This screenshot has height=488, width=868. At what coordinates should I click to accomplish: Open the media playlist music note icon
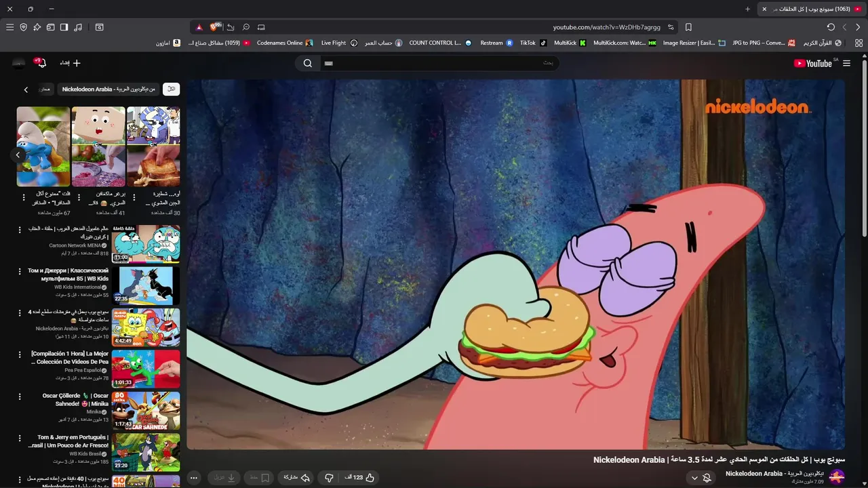tap(78, 27)
